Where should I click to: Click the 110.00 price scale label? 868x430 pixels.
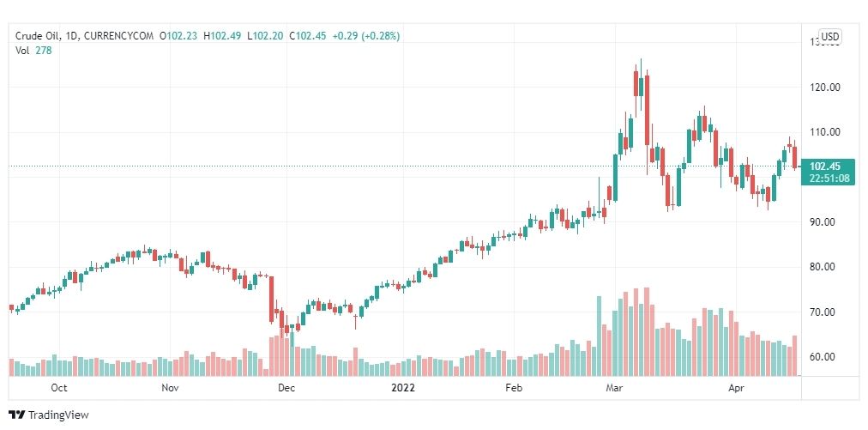pyautogui.click(x=825, y=132)
